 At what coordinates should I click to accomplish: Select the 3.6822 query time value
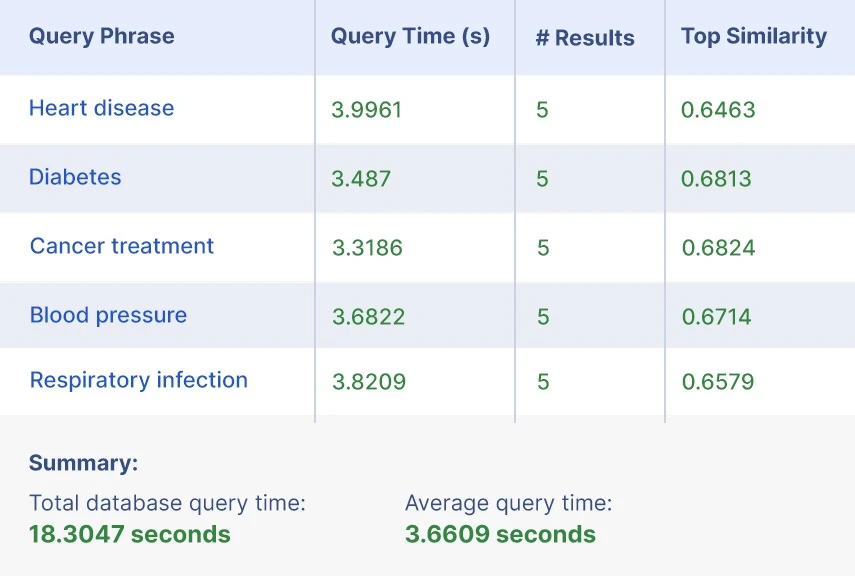(x=368, y=317)
